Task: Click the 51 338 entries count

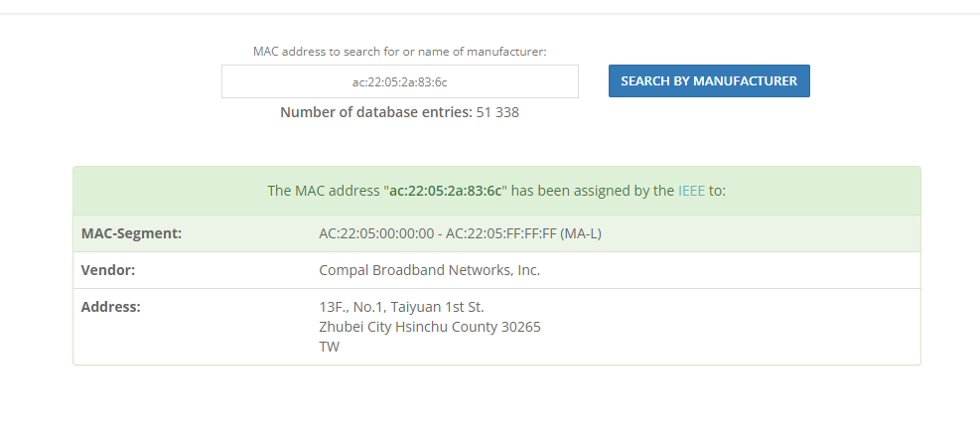Action: pos(497,112)
